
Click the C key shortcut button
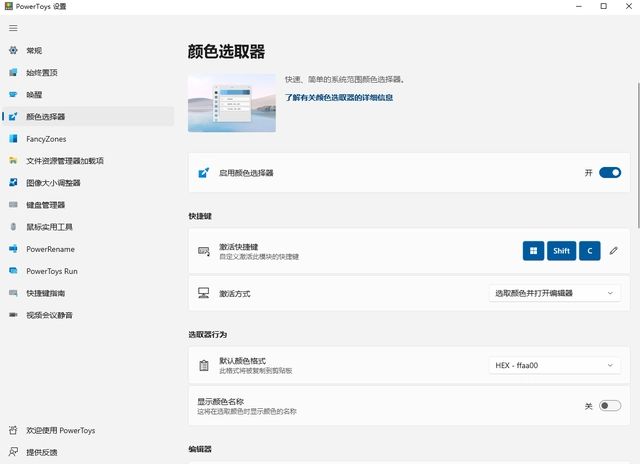point(589,251)
